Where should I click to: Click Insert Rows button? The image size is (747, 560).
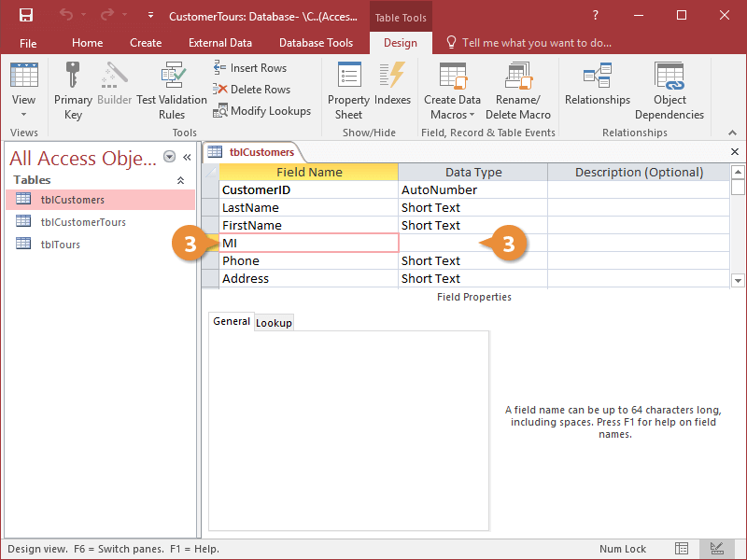249,68
